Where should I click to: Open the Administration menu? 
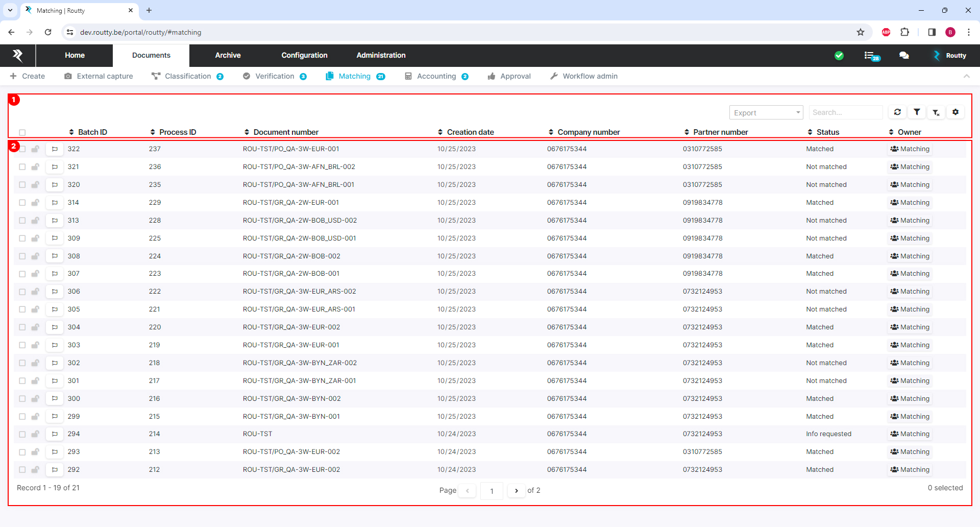381,55
